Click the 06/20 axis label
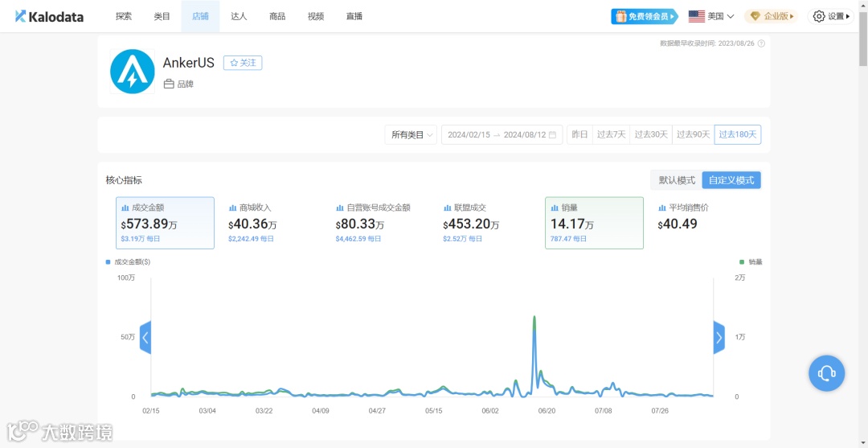 547,412
